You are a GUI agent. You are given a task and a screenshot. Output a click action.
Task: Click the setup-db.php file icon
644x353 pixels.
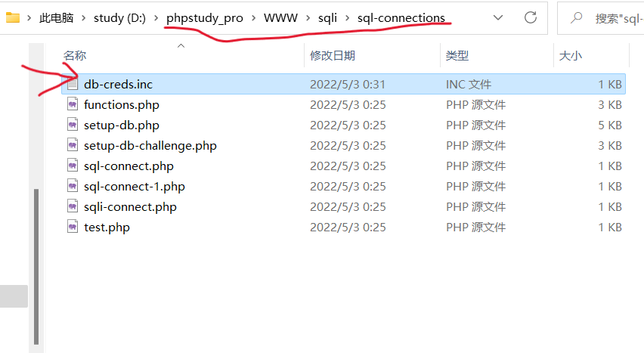(x=73, y=125)
